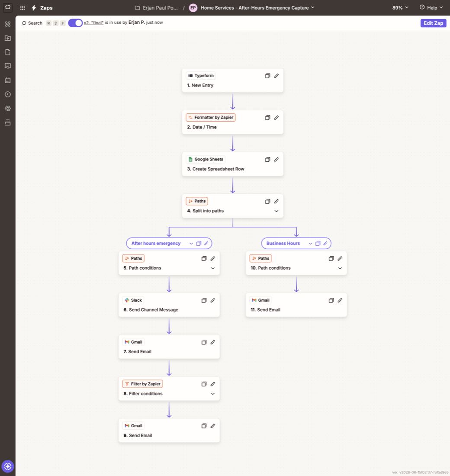Duplicate the Formatter Date / Time step
Viewport: 450px width, 476px height.
tap(267, 118)
